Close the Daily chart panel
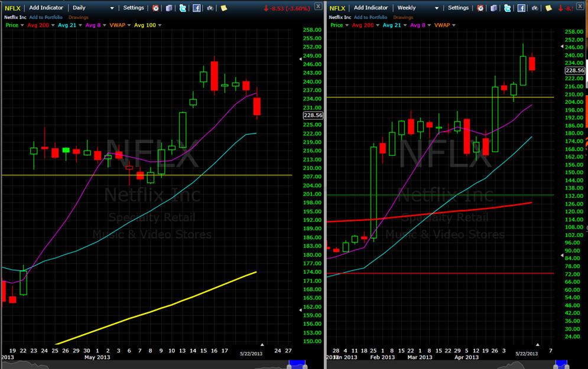Viewport: 588px width, 369px height. pos(318,6)
